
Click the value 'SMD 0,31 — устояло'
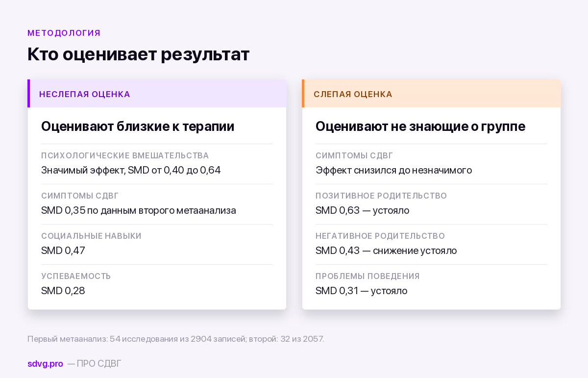(x=362, y=291)
